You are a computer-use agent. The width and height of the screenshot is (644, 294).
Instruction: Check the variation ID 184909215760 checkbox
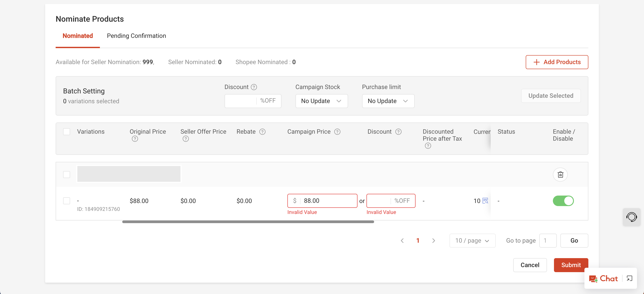(x=67, y=201)
